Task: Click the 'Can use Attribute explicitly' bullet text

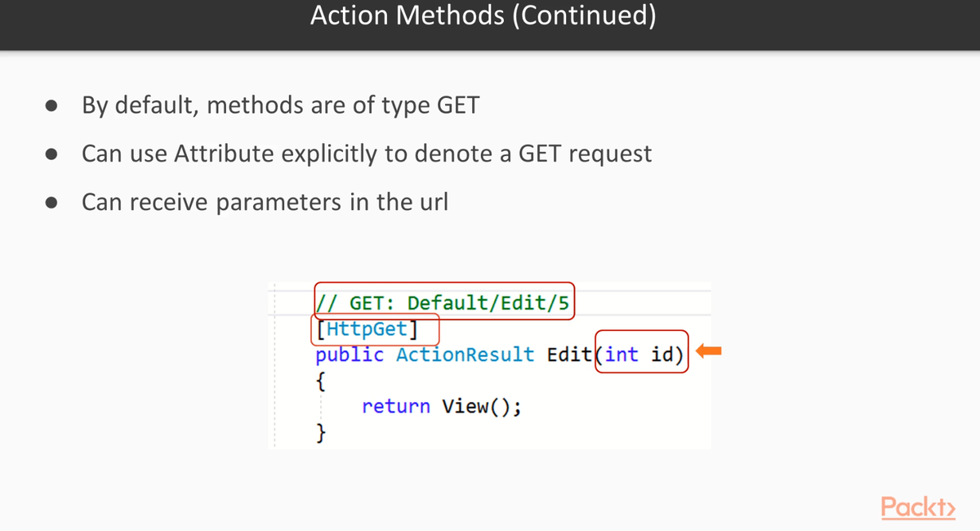Action: tap(367, 154)
